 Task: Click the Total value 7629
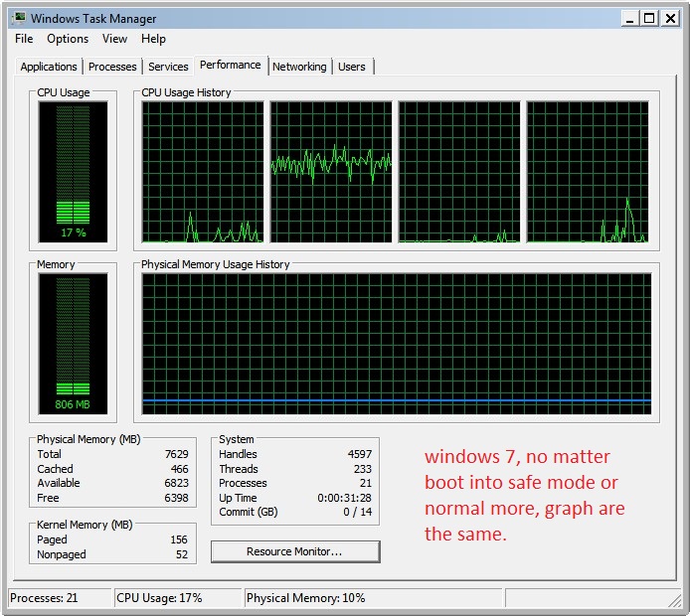point(176,454)
